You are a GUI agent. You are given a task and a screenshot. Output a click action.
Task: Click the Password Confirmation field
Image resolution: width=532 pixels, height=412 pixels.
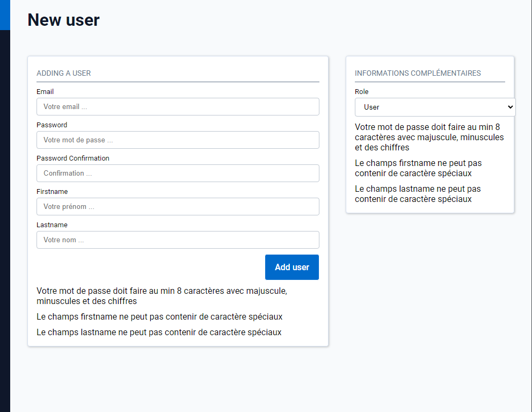[x=177, y=173]
